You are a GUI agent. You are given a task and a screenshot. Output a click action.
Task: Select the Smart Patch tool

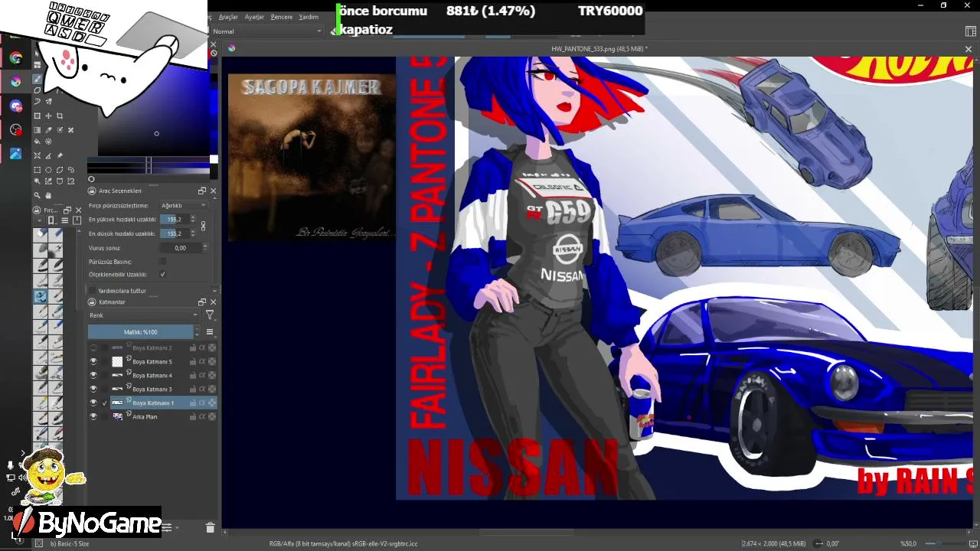coord(71,130)
